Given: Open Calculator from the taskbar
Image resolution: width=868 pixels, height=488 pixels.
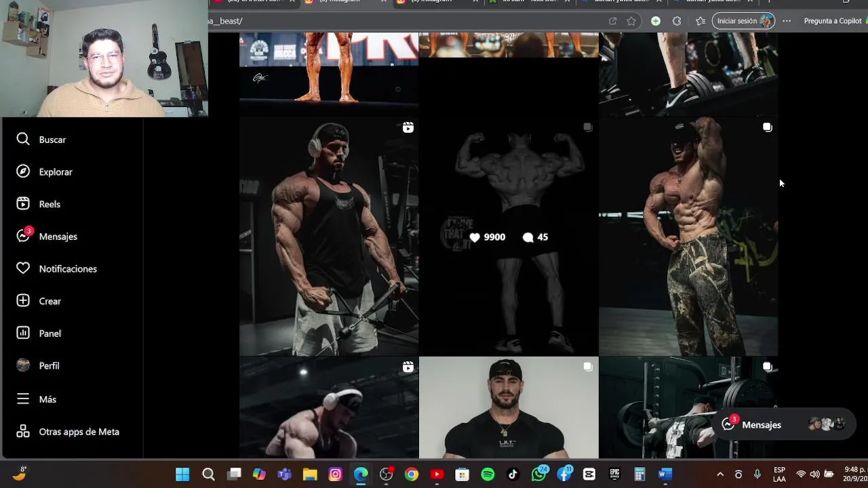Looking at the screenshot, I should (639, 474).
